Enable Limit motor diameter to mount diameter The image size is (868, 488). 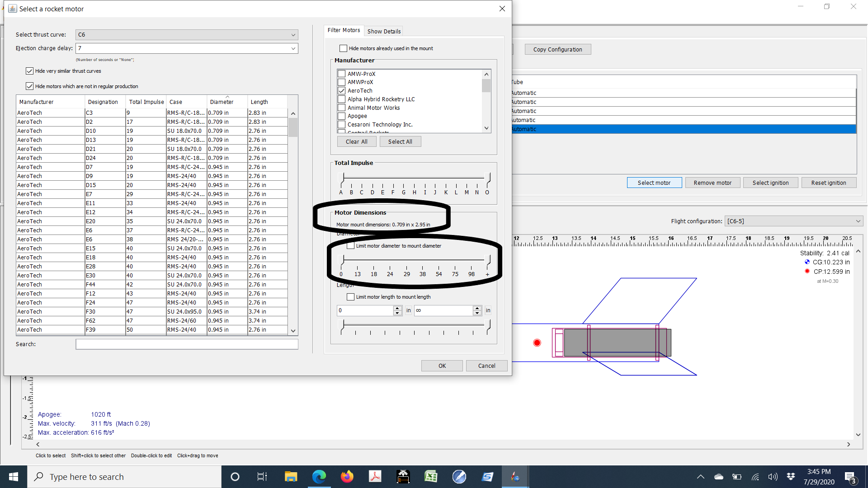(x=350, y=246)
